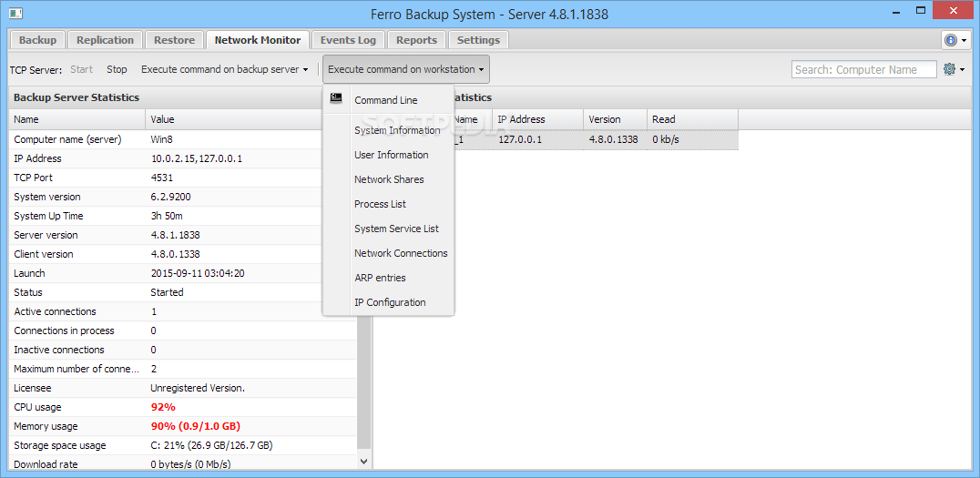
Task: Click the Memory usage 90% value
Action: tap(196, 426)
